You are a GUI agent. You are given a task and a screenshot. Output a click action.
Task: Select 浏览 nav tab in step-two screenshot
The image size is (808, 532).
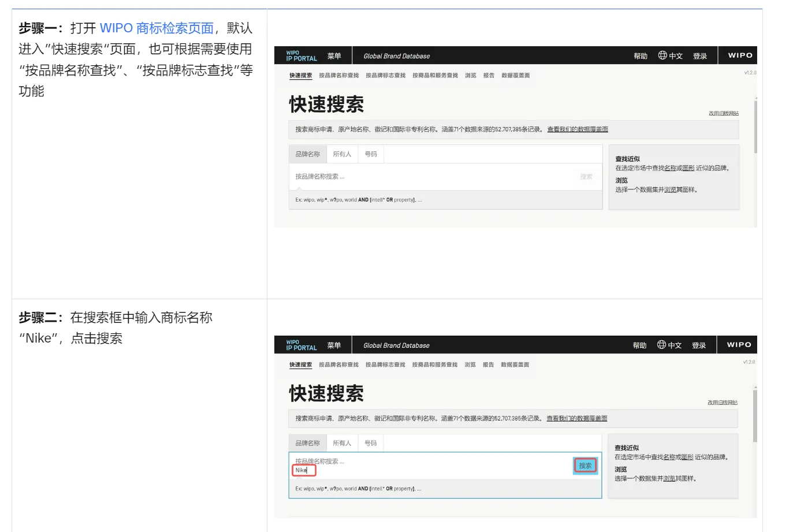click(x=470, y=365)
